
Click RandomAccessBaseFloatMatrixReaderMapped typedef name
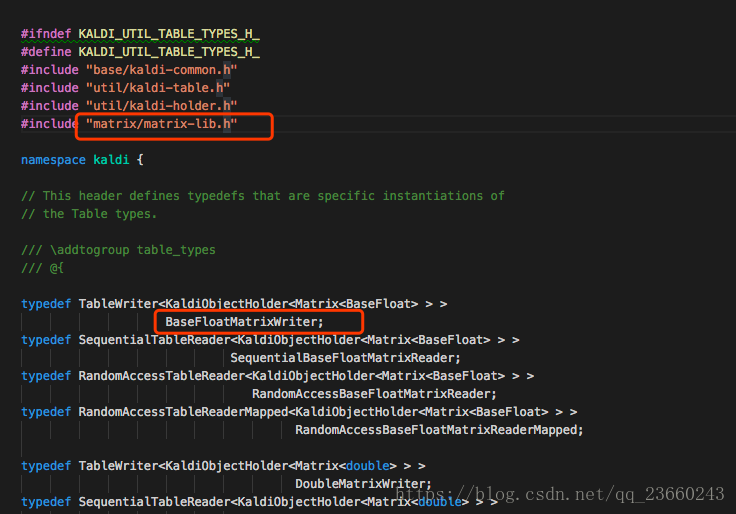(439, 430)
